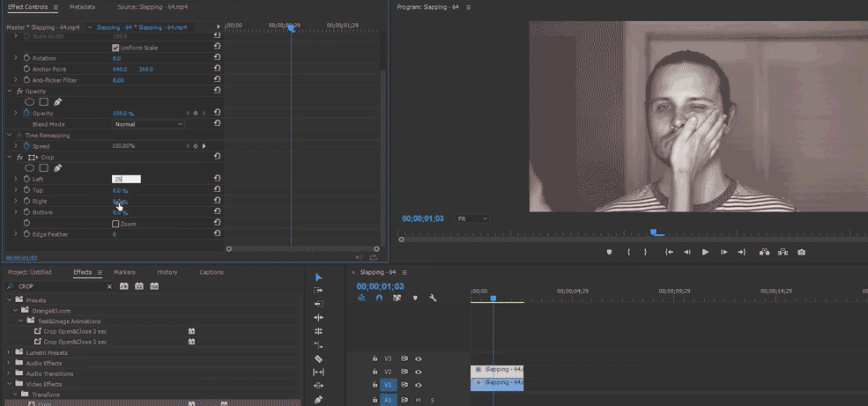Viewport: 868px width, 406px height.
Task: Select Crop Open&Close 3 sec preset
Action: (75, 331)
